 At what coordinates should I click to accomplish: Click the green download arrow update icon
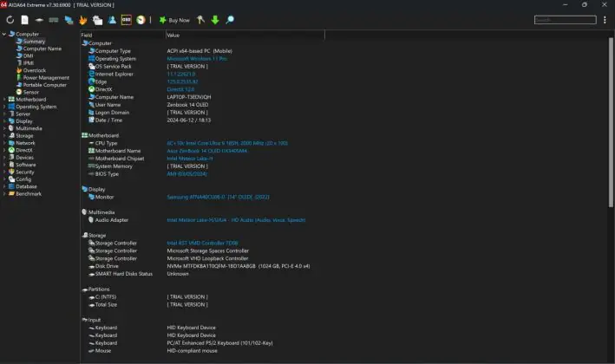click(x=215, y=20)
